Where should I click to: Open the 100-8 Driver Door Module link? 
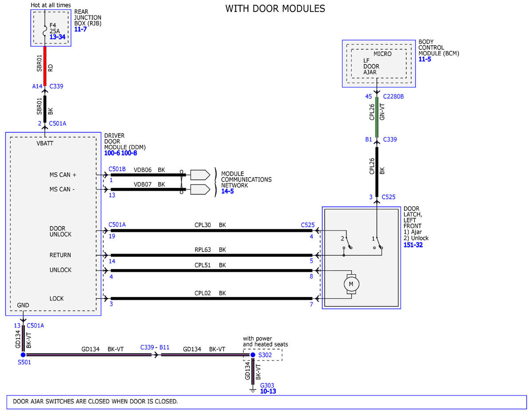pos(129,153)
